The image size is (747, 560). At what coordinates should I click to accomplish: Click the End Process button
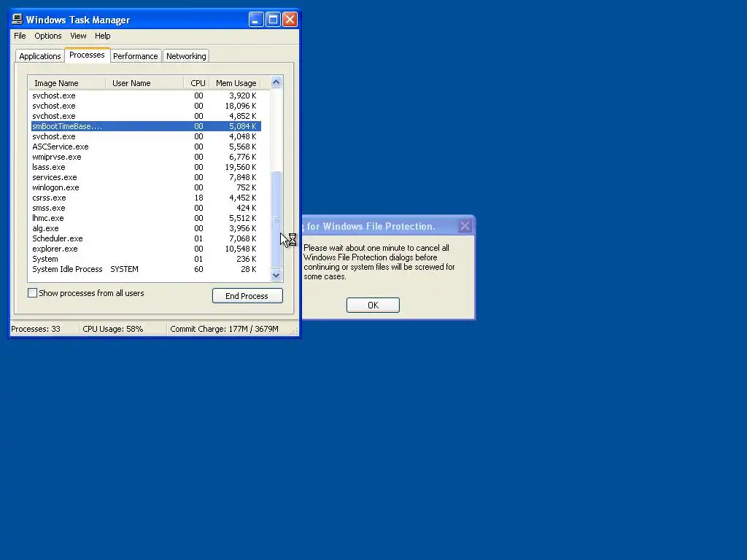(x=247, y=296)
